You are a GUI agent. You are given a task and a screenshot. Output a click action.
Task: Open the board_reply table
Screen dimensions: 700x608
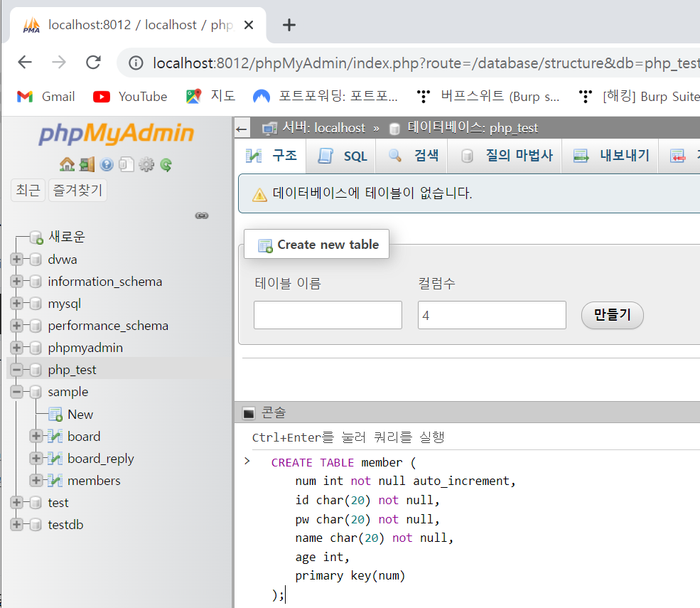tap(101, 459)
